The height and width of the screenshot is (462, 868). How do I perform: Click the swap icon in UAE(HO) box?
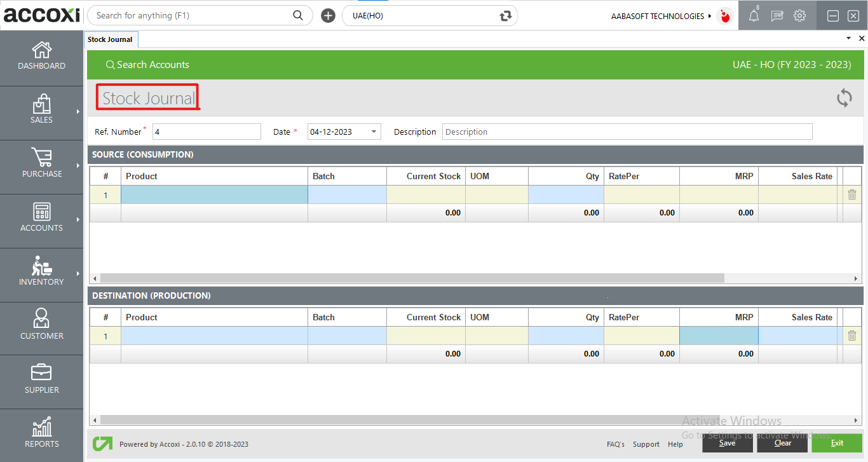[x=506, y=16]
